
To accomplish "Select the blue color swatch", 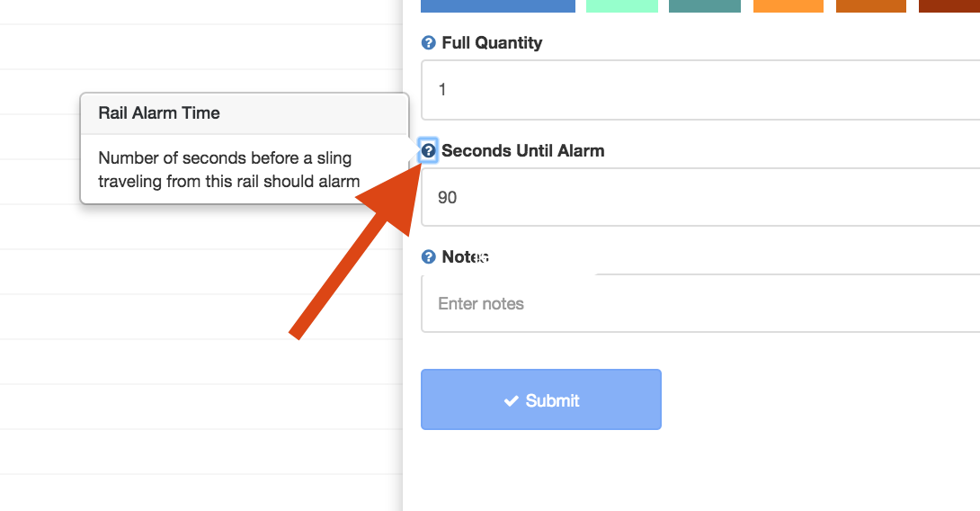I will click(x=498, y=6).
